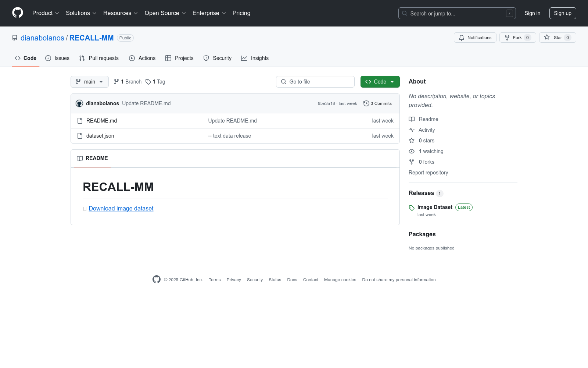The width and height of the screenshot is (588, 368).
Task: Go to the Pricing page
Action: point(241,13)
